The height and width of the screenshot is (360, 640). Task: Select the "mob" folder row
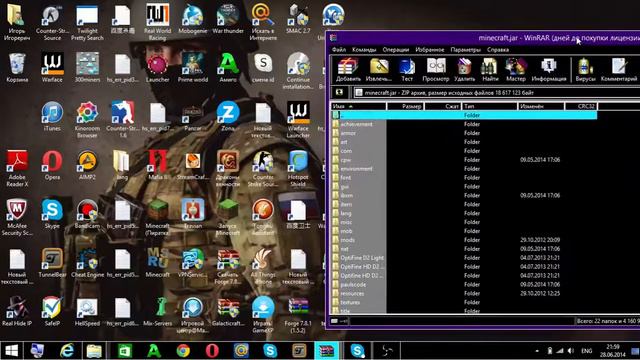464,231
